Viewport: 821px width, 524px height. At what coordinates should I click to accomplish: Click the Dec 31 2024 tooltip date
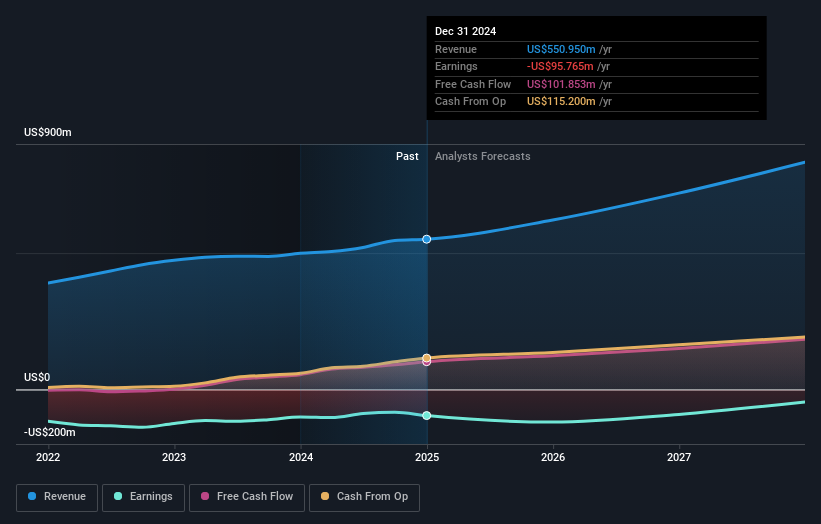pyautogui.click(x=465, y=31)
